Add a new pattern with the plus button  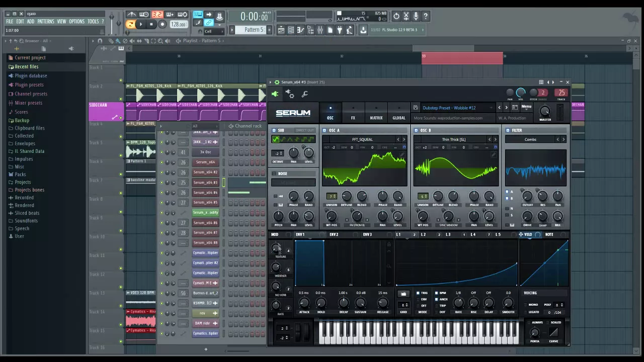(269, 30)
